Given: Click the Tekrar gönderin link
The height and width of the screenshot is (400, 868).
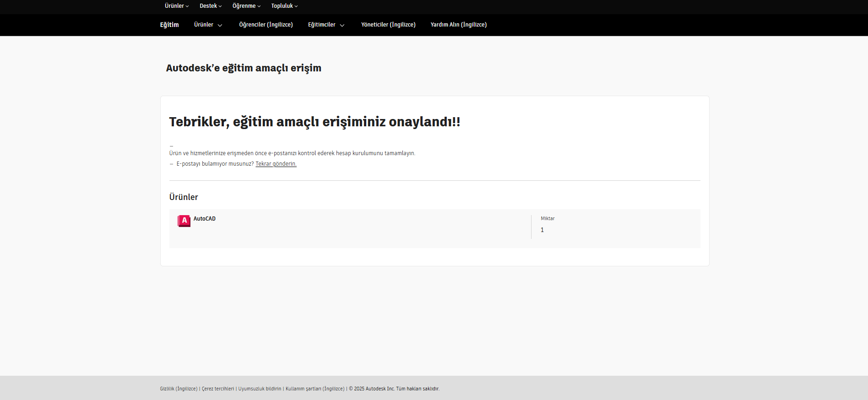Looking at the screenshot, I should pos(276,164).
